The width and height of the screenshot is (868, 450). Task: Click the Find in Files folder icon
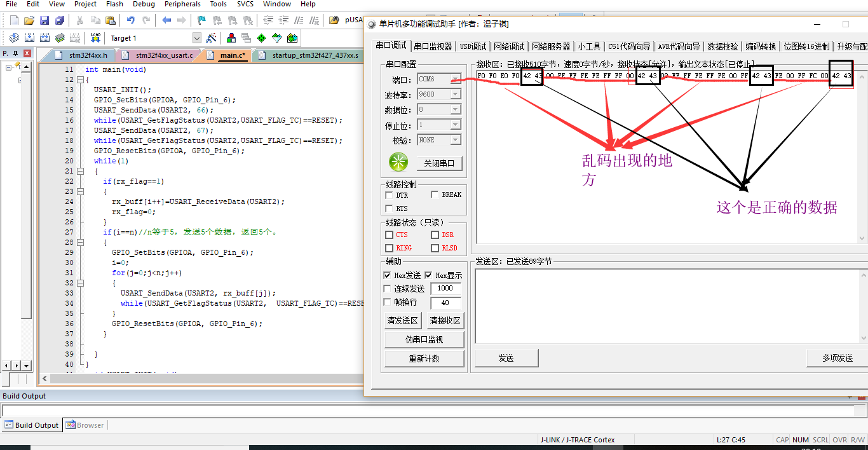click(x=334, y=20)
